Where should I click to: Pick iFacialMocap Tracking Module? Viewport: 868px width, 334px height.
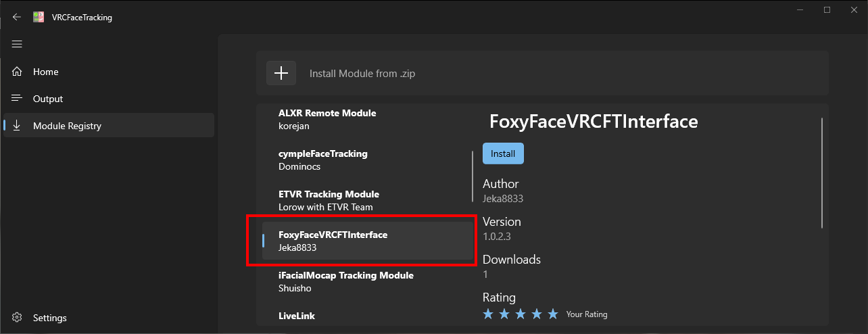(345, 281)
